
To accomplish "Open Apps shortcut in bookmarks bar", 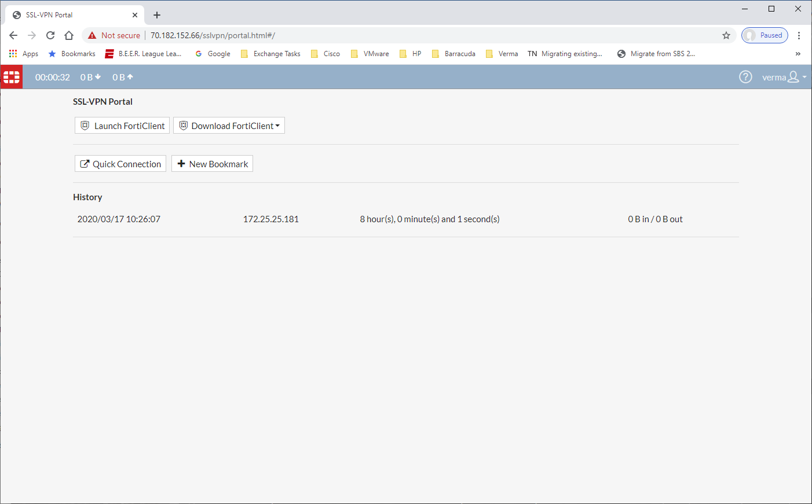I will pos(24,54).
